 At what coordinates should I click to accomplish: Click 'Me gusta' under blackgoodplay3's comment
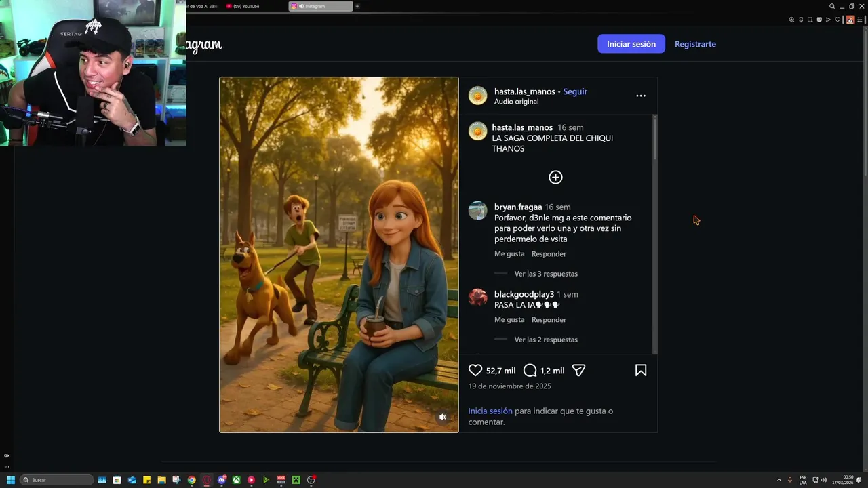[x=509, y=320]
